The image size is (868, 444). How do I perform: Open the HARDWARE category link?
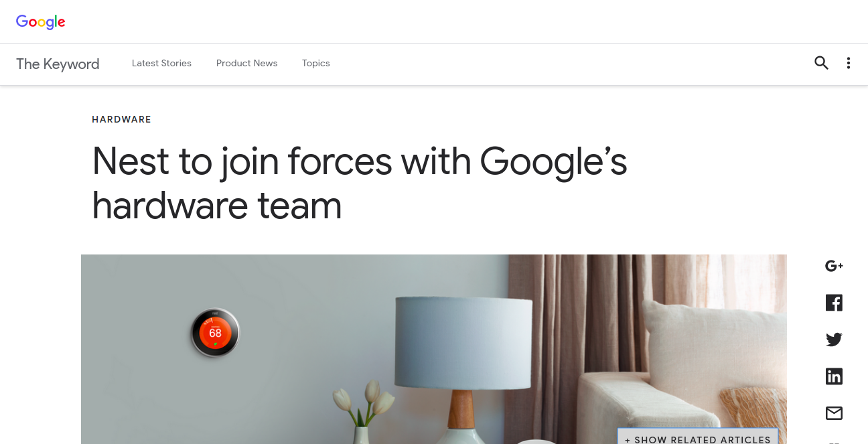tap(121, 119)
